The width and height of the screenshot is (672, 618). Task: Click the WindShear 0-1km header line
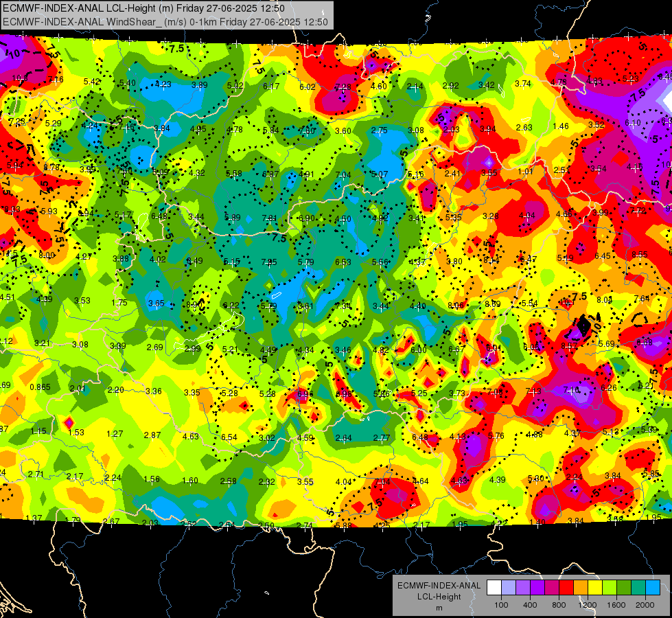[x=165, y=22]
